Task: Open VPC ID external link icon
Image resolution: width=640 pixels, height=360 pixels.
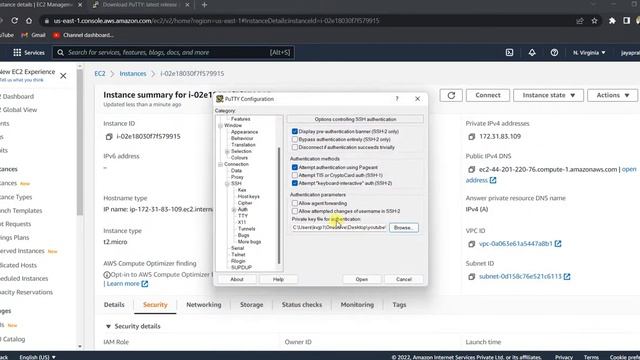Action: (558, 244)
